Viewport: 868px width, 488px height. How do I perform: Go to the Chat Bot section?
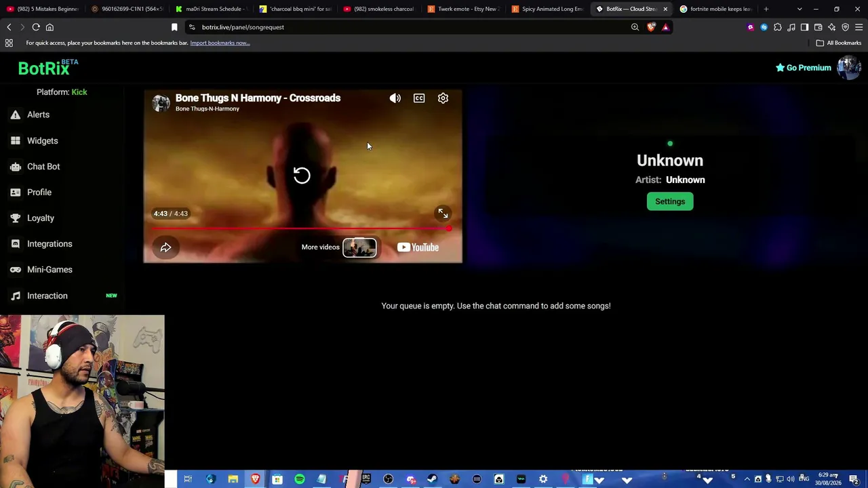(43, 166)
